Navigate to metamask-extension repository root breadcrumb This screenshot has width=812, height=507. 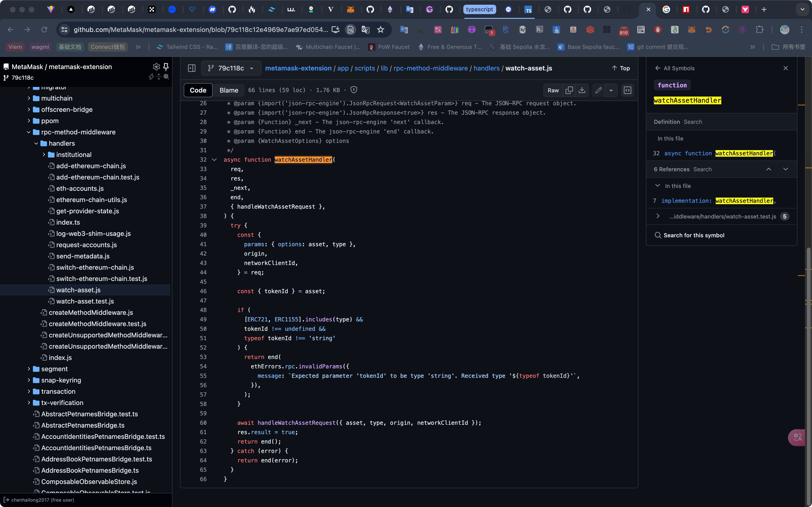coord(298,68)
